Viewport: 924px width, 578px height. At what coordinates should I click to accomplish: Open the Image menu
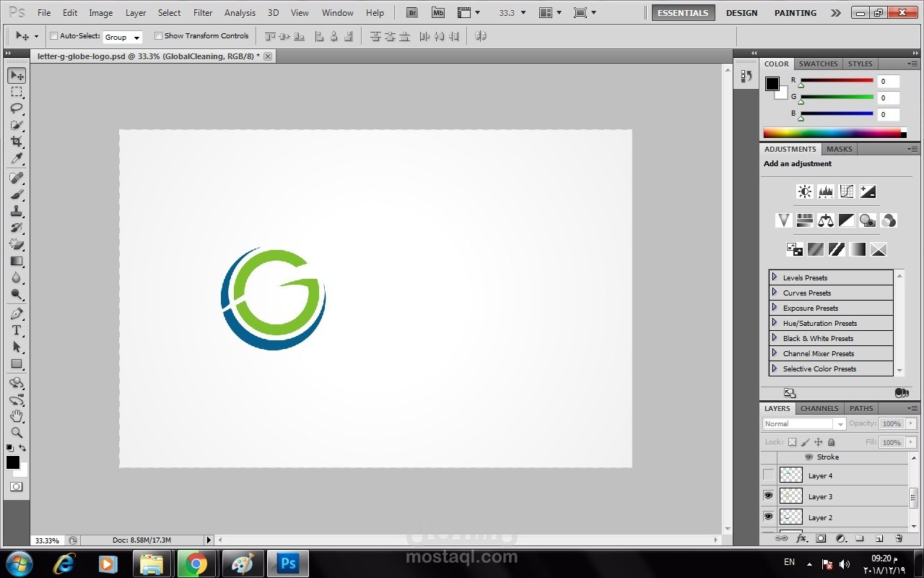[x=100, y=13]
